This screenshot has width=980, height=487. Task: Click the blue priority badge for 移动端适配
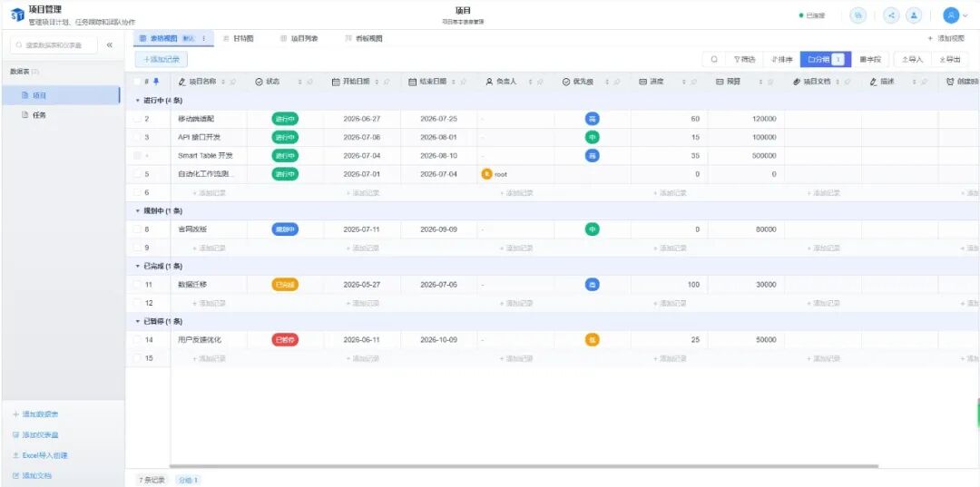592,119
